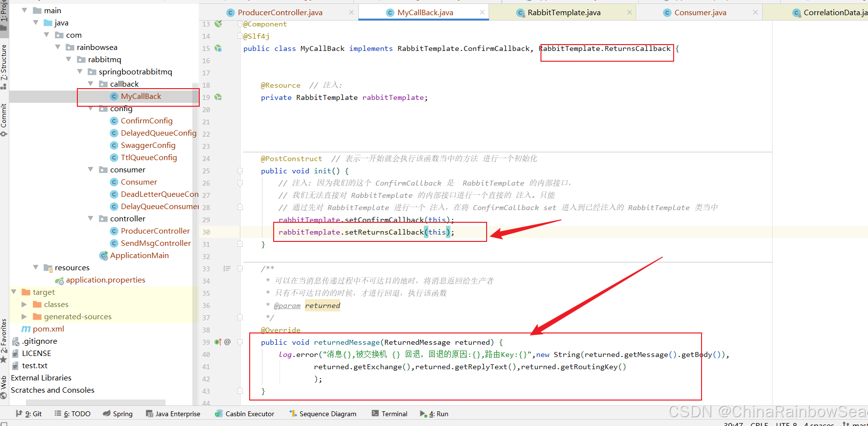The image size is (868, 426).
Task: Switch to CorrelationData.java tab
Action: [x=829, y=12]
